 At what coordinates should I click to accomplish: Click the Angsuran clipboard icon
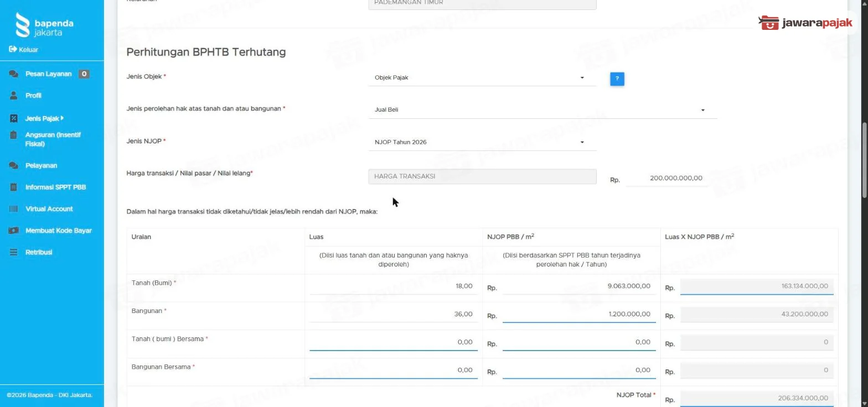pyautogui.click(x=14, y=135)
